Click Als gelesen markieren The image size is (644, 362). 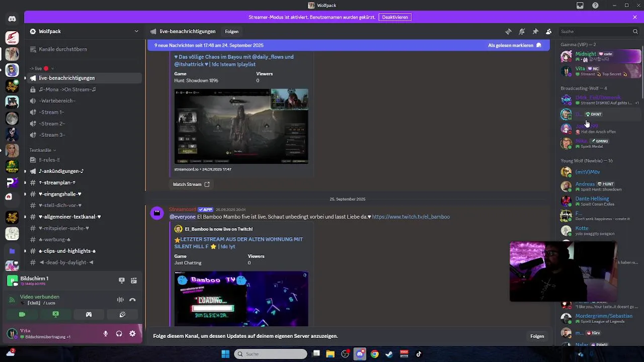pos(515,45)
